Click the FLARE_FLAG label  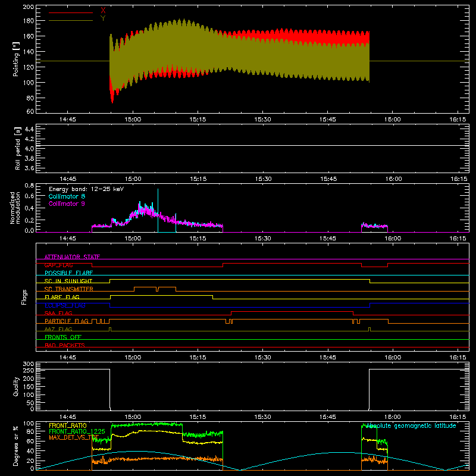pyautogui.click(x=62, y=297)
